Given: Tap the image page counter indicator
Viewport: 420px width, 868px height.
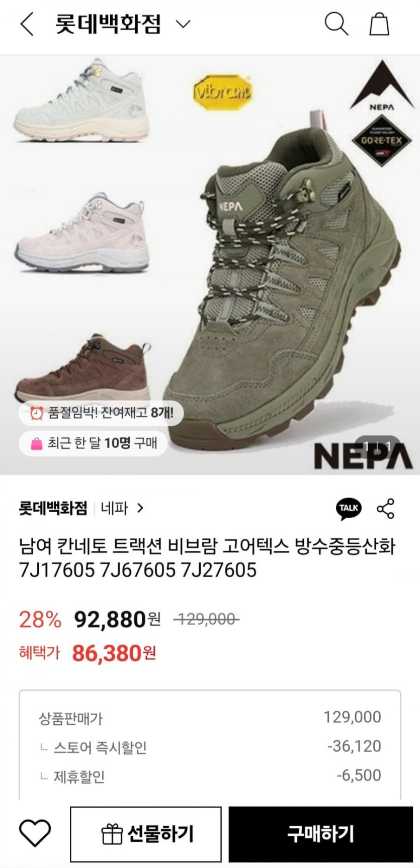Looking at the screenshot, I should point(378,446).
